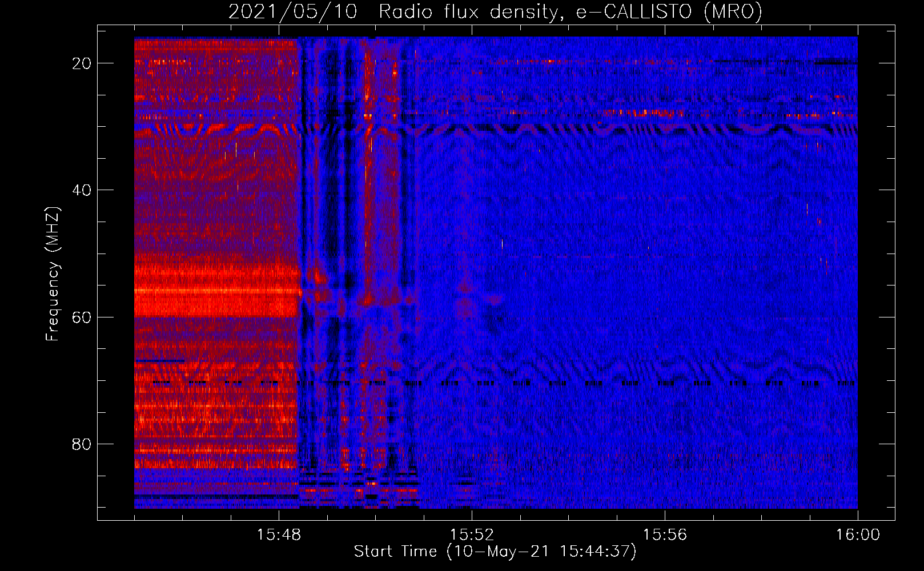Click the 15:56 time tick label
Image resolution: width=924 pixels, height=571 pixels.
(665, 535)
